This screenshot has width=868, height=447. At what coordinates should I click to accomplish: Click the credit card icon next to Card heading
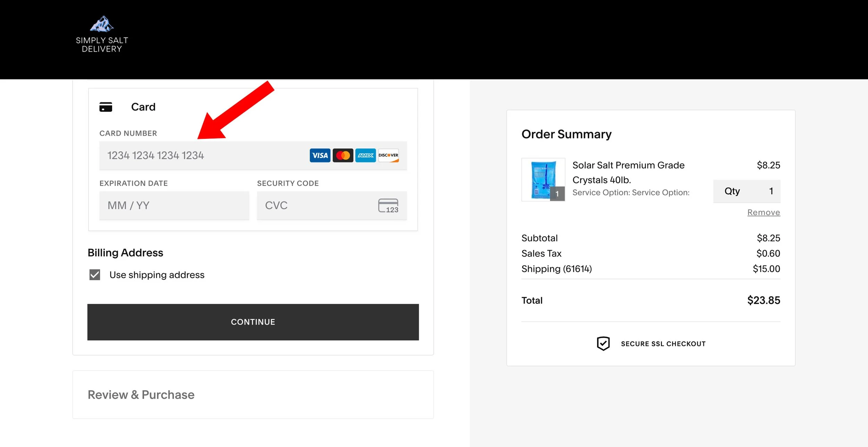pos(106,107)
